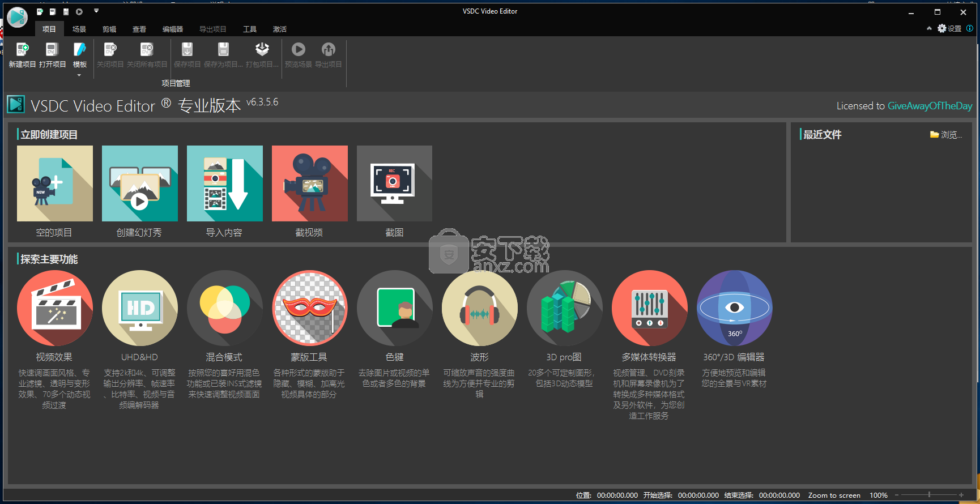Viewport: 980px width, 504px height.
Task: Click quick-access new project icon in title bar
Action: click(x=40, y=11)
